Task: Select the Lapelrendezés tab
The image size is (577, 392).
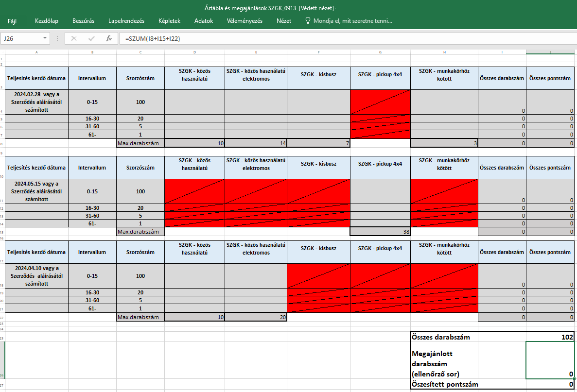Action: [x=126, y=21]
